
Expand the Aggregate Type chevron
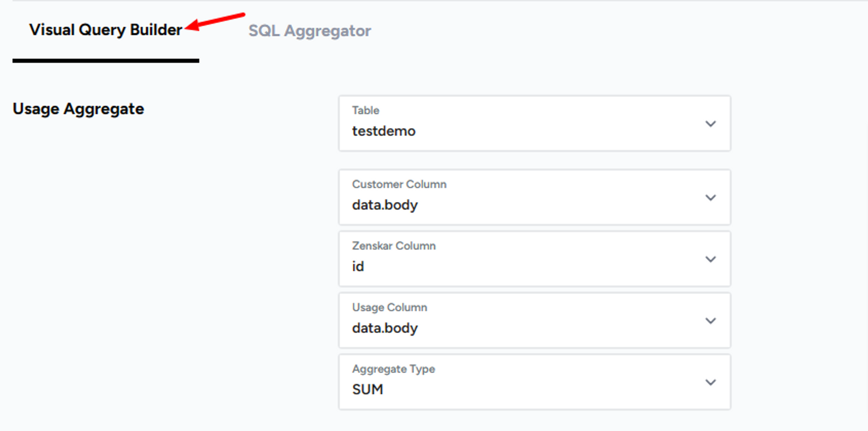pyautogui.click(x=710, y=382)
